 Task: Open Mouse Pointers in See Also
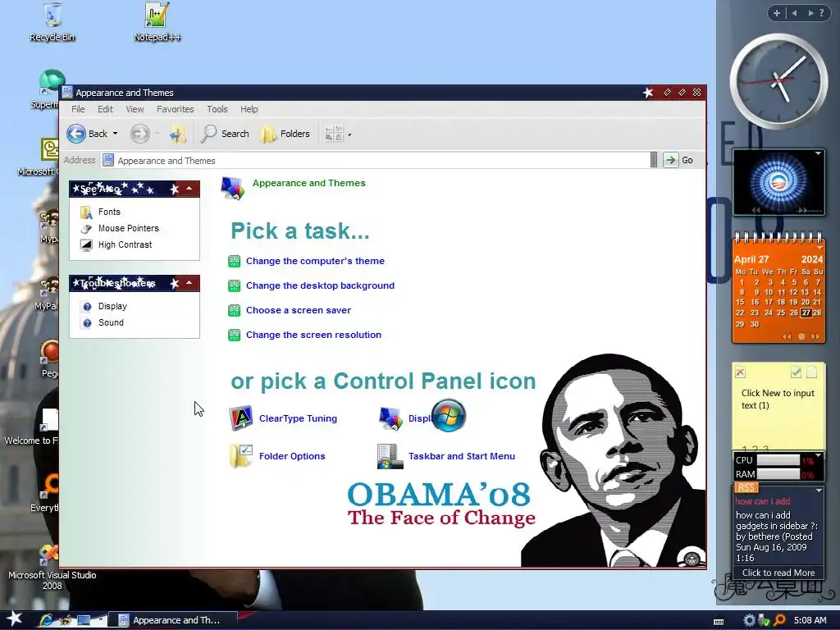[x=120, y=228]
